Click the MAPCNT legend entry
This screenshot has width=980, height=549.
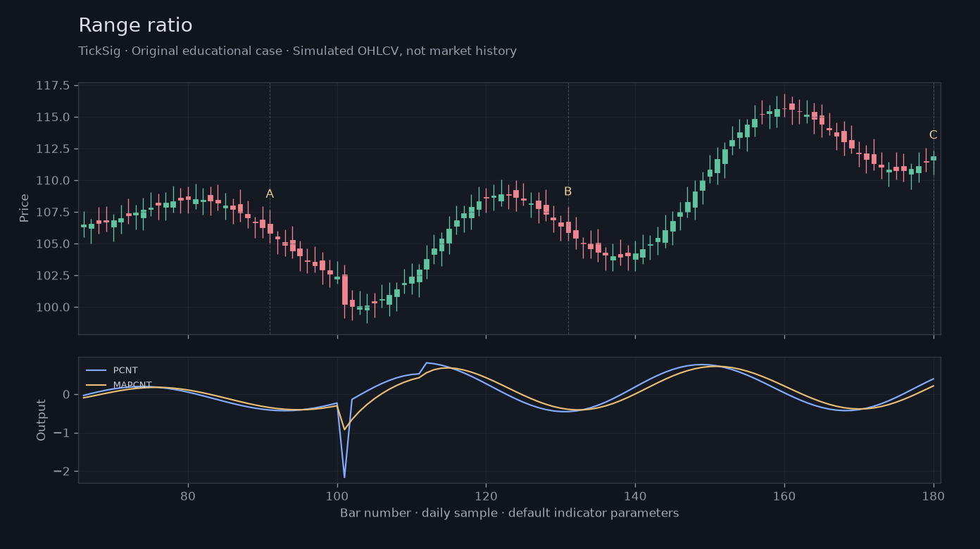point(118,385)
